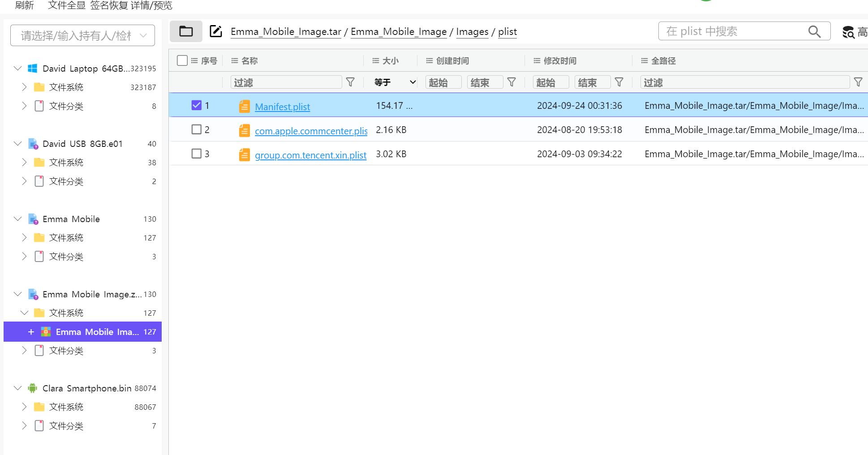Click the folder icon in the toolbar
Image resolution: width=868 pixels, height=455 pixels.
[x=186, y=31]
